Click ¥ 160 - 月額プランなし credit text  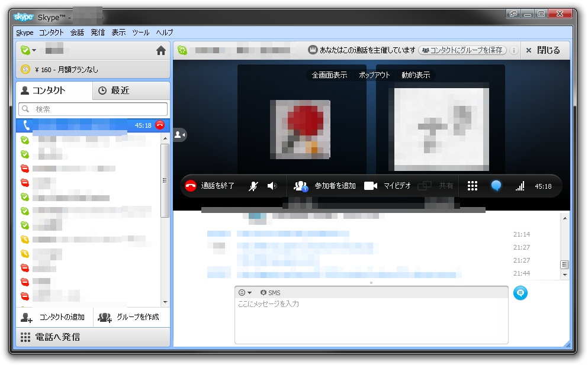66,70
